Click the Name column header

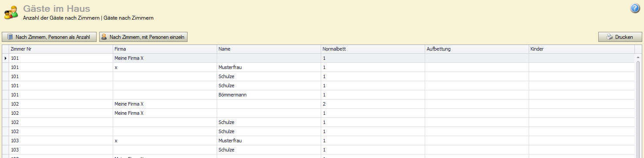tap(269, 49)
